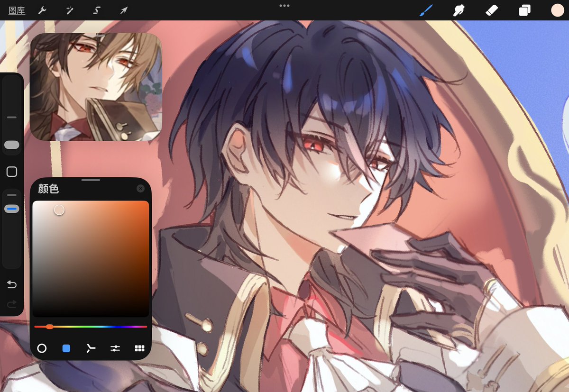The width and height of the screenshot is (569, 392).
Task: Select the Smudge tool
Action: 459,10
